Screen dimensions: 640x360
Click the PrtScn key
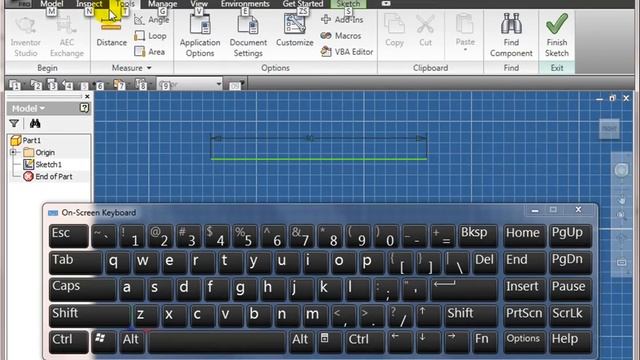[524, 316]
